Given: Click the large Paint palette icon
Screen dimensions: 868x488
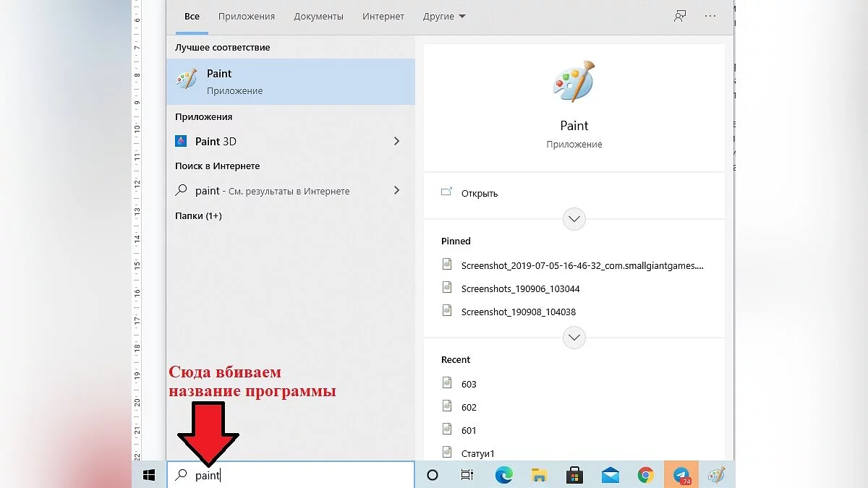Looking at the screenshot, I should point(574,81).
